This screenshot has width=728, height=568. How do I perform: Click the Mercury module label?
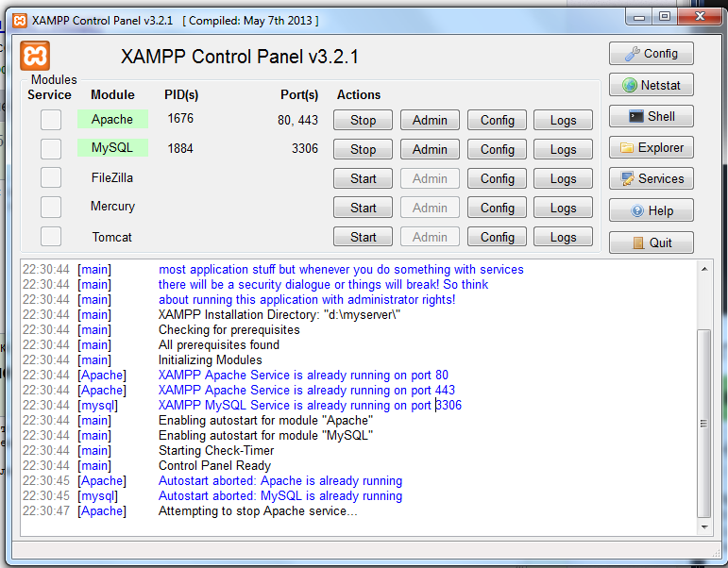(112, 207)
